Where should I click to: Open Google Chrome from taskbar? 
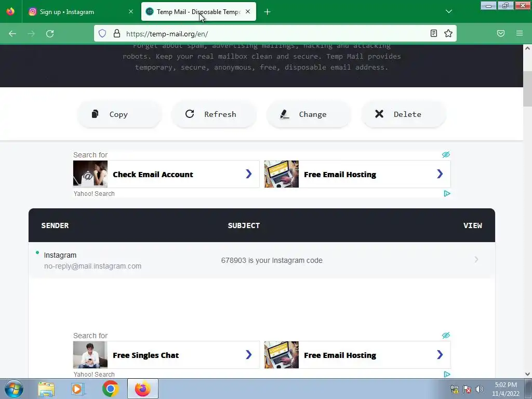click(x=110, y=389)
